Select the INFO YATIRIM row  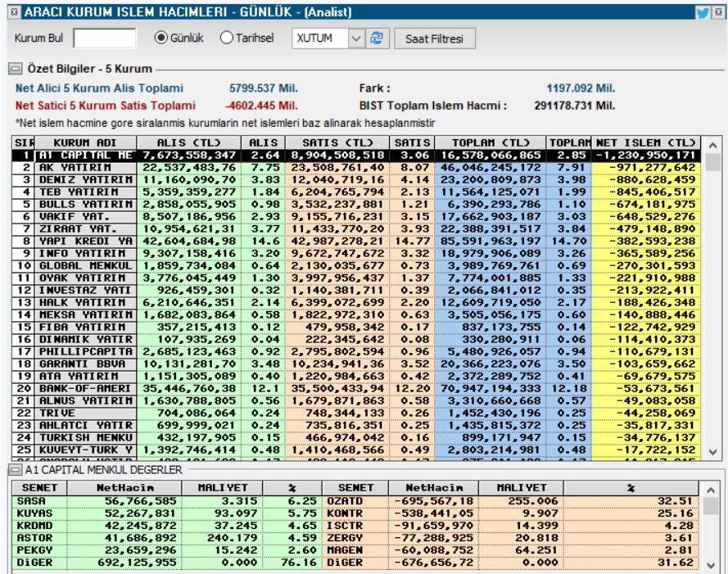click(x=356, y=254)
